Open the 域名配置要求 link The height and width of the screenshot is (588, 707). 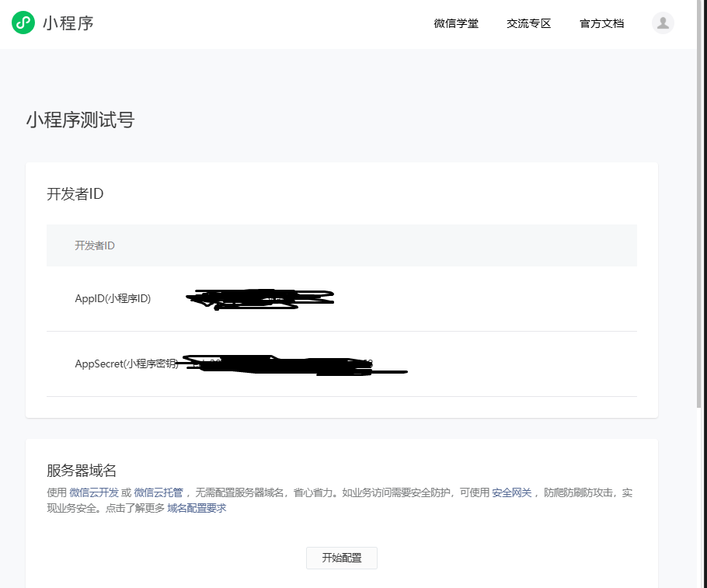point(197,508)
